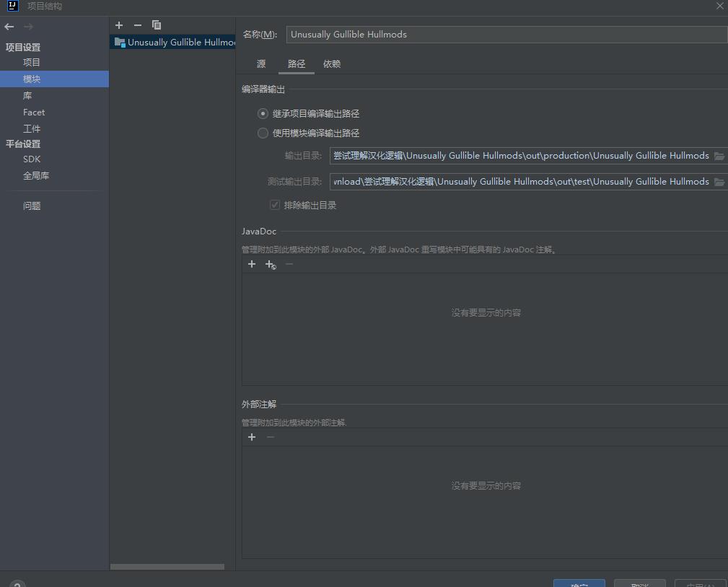Click the copy module icon
This screenshot has height=587, width=728.
pos(157,25)
